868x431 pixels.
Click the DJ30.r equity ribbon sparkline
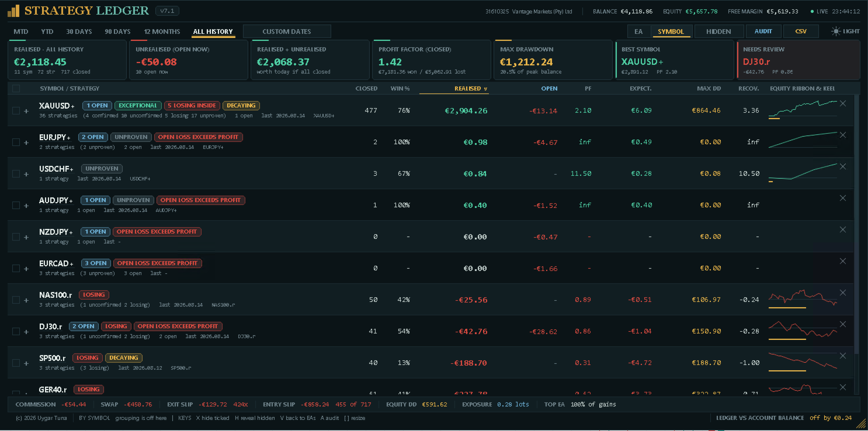pos(803,330)
